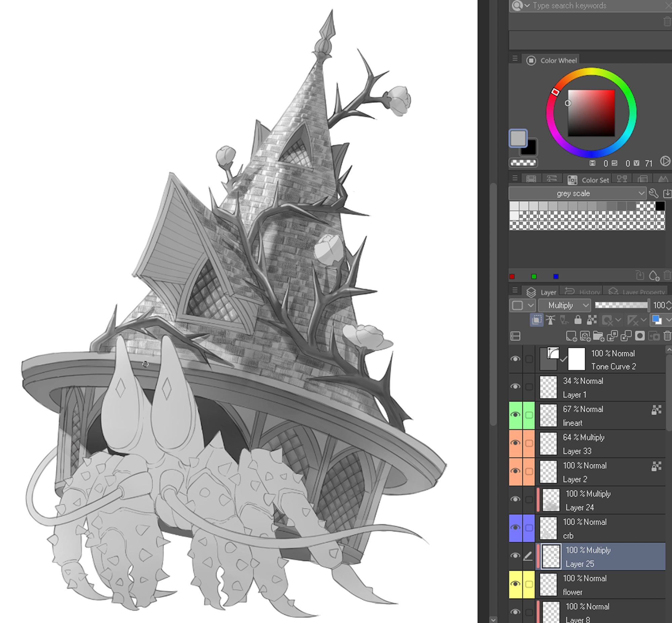Screen dimensions: 672x623
Task: Hide the Tone Curve 2 layer
Action: click(515, 359)
